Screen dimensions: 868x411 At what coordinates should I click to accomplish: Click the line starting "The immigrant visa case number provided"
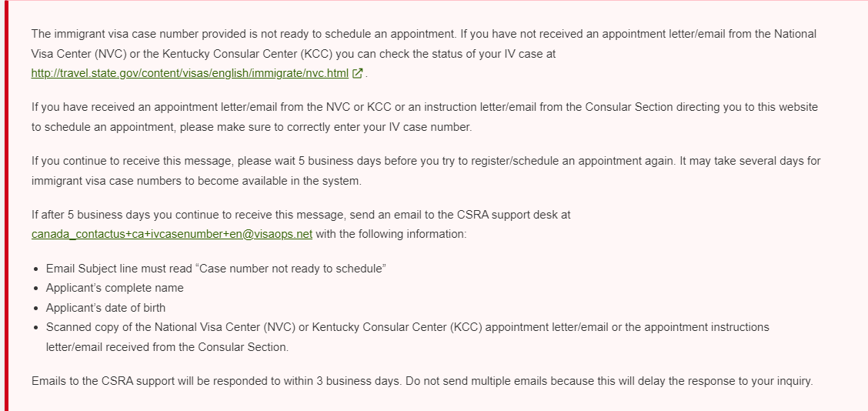(424, 34)
